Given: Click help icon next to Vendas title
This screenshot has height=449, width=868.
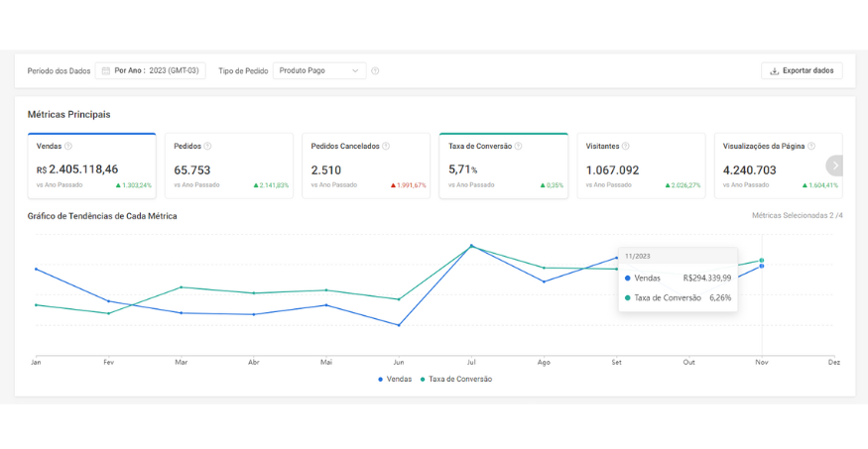Looking at the screenshot, I should (x=68, y=146).
